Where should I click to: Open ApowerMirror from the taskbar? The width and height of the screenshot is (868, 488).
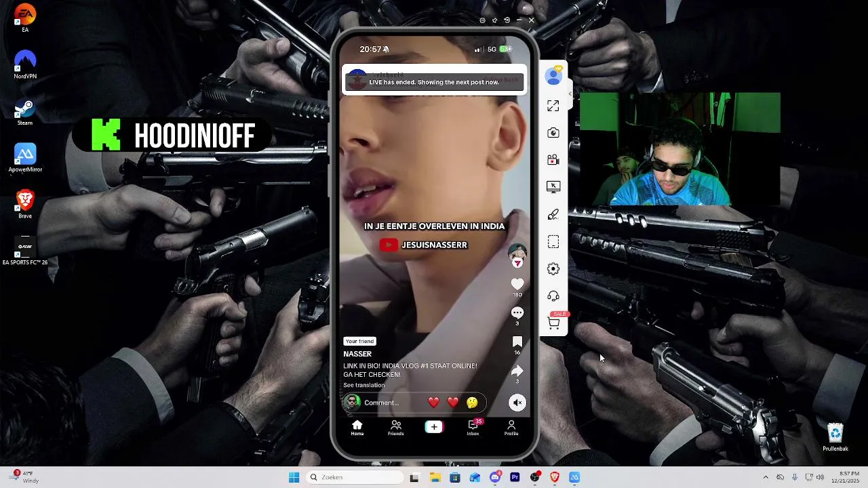[574, 477]
